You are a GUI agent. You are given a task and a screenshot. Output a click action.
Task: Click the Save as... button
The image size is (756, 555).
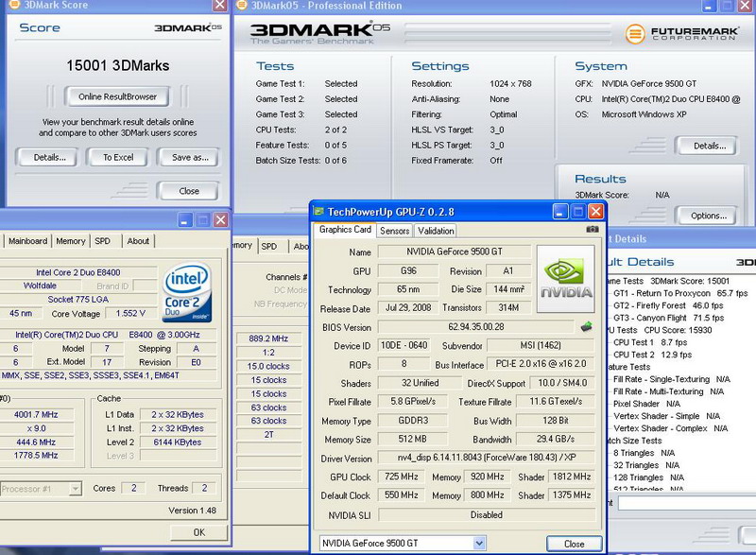(x=190, y=157)
